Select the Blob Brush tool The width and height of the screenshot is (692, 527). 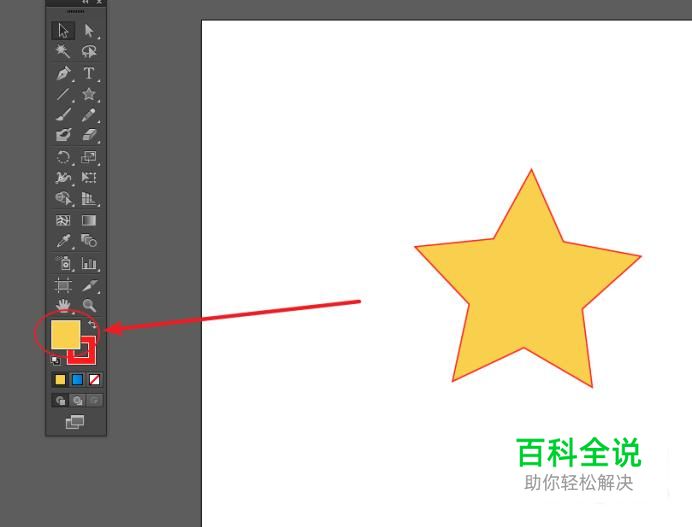64,135
